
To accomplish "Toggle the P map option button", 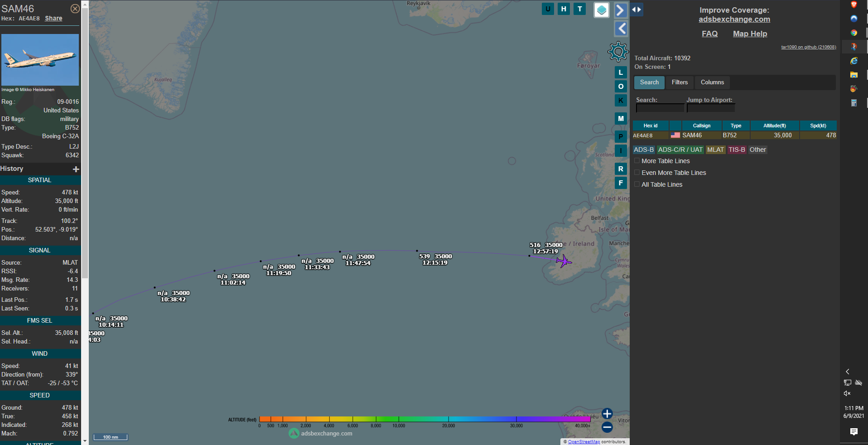I will tap(621, 137).
